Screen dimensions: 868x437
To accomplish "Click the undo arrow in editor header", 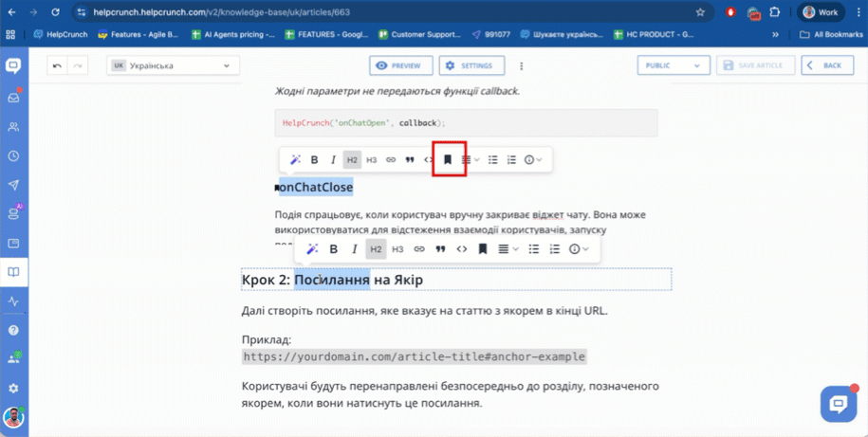I will pos(58,66).
